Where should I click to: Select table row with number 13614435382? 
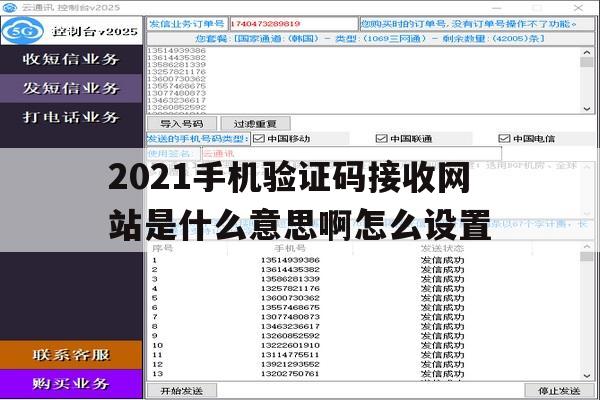(x=364, y=269)
